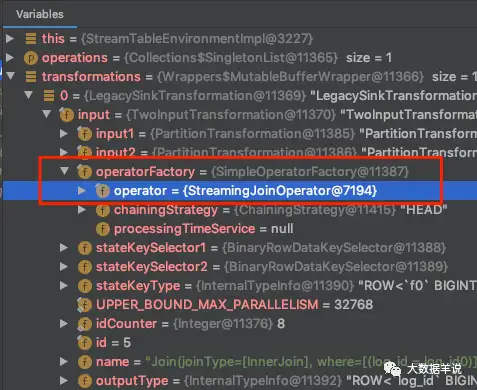Screen dimensions: 477x390
Task: Collapse the operatorFactory node
Action: (65, 171)
